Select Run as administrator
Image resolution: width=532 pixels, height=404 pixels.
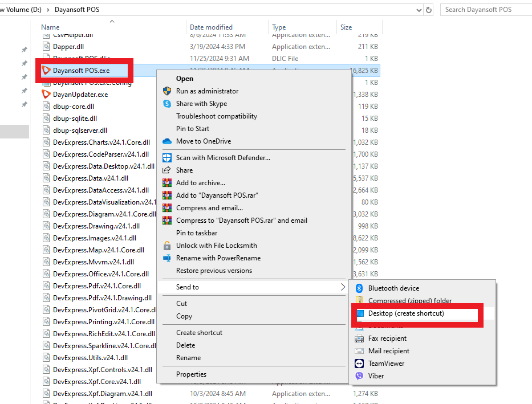207,91
